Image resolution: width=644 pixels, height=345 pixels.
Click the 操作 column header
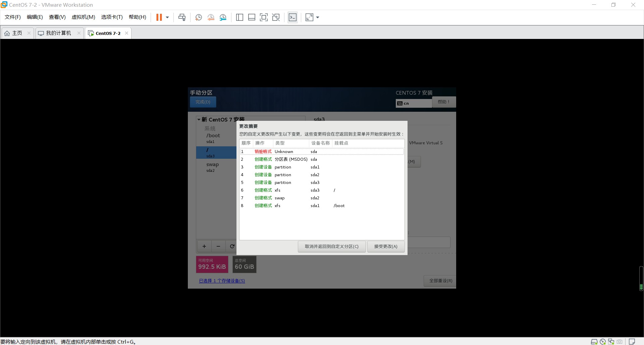pyautogui.click(x=263, y=143)
